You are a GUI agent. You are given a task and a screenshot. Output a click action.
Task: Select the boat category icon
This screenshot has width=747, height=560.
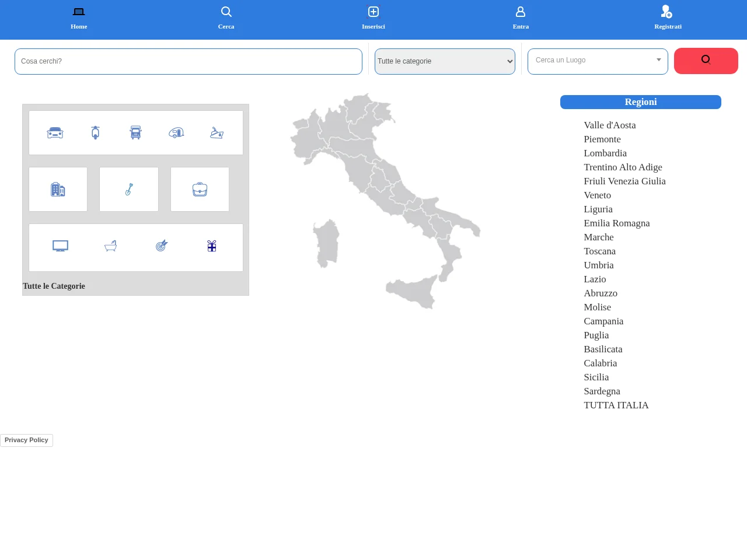point(217,133)
